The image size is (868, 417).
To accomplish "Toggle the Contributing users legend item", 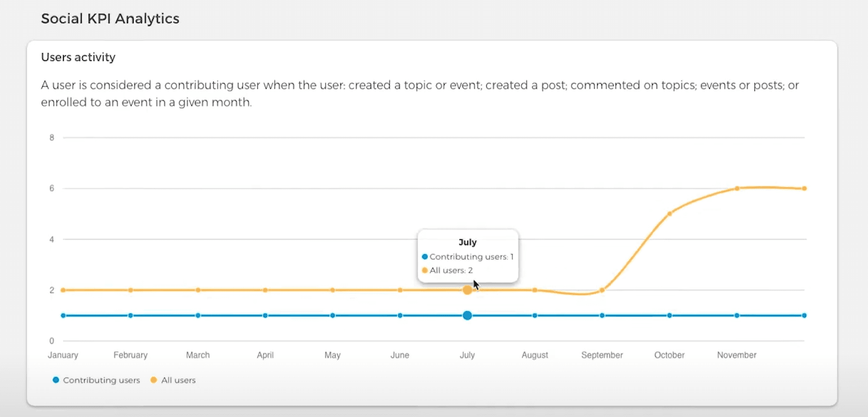I will [x=101, y=380].
